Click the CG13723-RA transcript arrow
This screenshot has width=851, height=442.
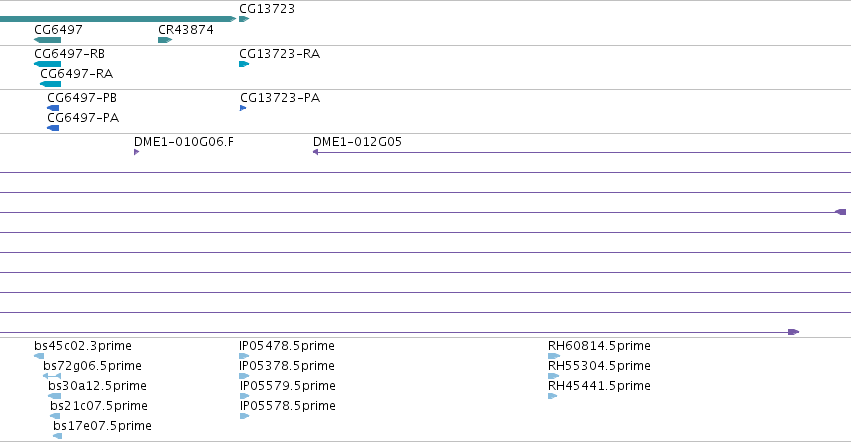click(244, 64)
